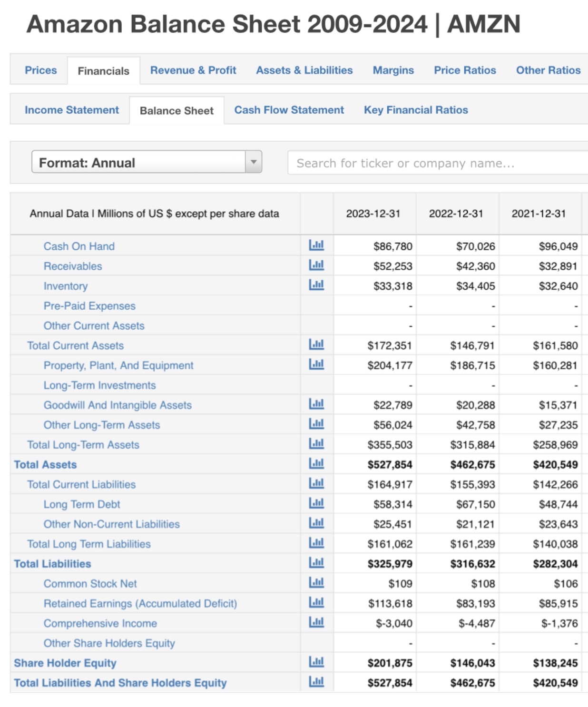Open Total Liabilities And Share Holders Equity link
The height and width of the screenshot is (707, 588).
(120, 683)
